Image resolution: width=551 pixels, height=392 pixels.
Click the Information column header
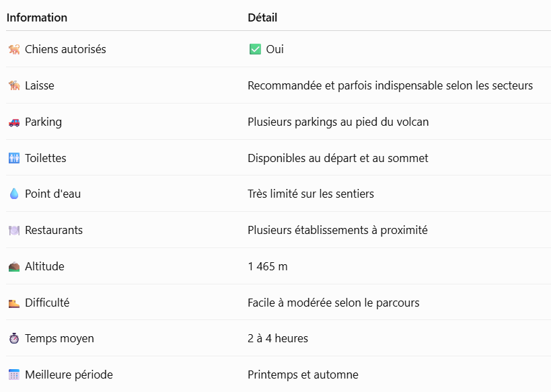click(37, 17)
